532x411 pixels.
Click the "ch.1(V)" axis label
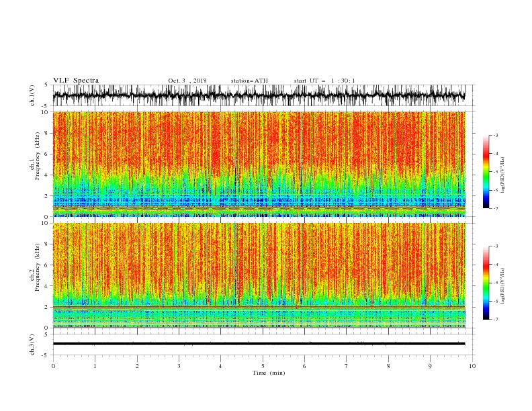32,95
